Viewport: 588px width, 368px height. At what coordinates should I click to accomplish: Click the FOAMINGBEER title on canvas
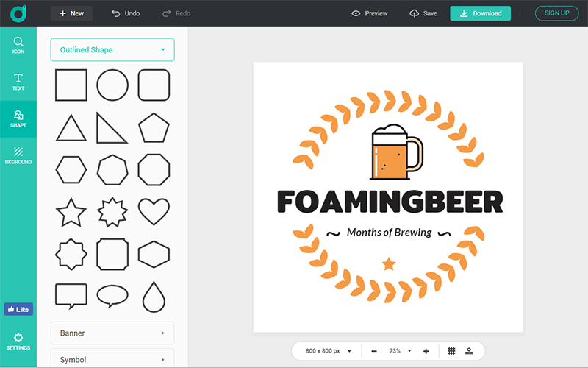(390, 202)
